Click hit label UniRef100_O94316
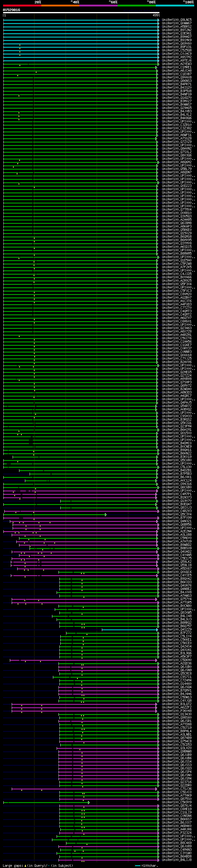 click(x=177, y=484)
